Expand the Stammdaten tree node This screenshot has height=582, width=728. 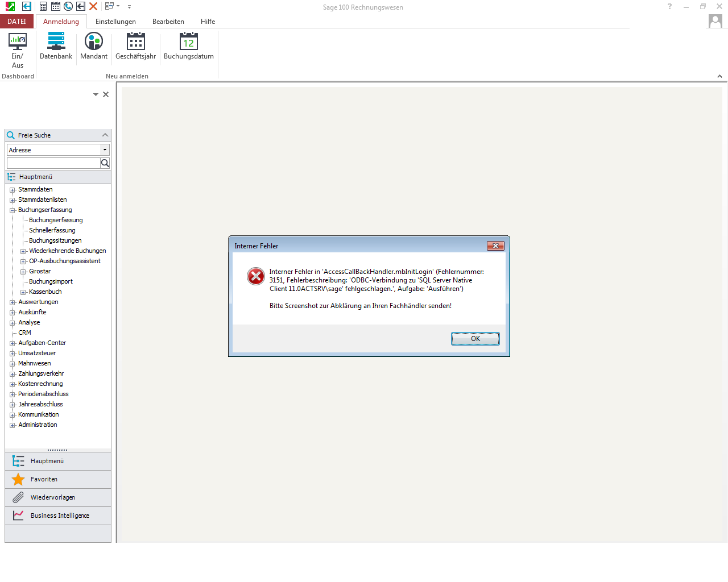click(x=12, y=190)
